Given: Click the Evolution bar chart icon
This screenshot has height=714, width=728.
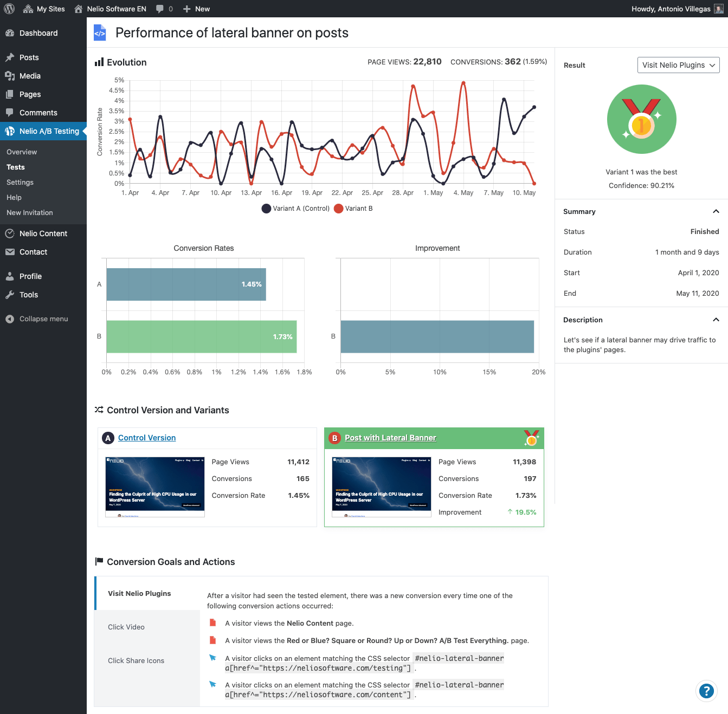Looking at the screenshot, I should point(99,62).
